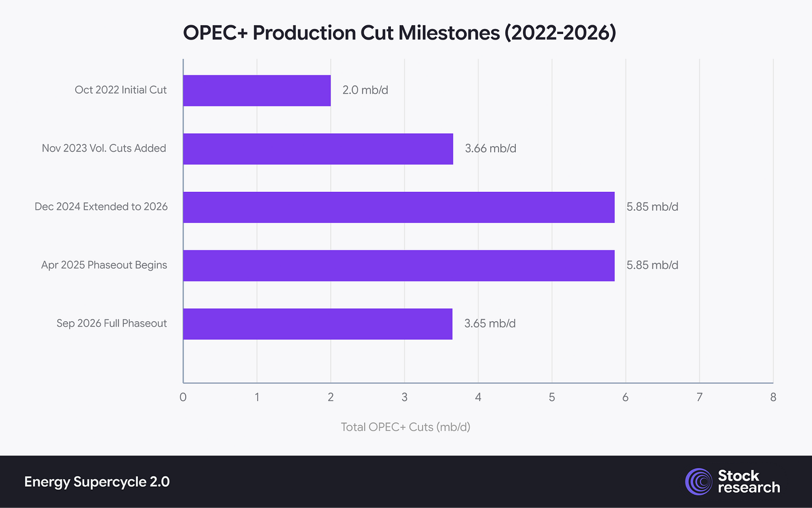
Task: Click the Apr 2025 Phaseout Begins bar
Action: tap(399, 265)
